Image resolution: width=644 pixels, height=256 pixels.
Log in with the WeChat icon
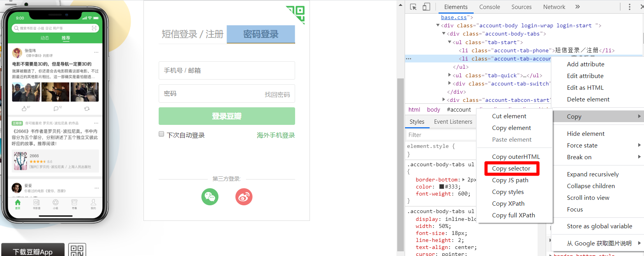(210, 197)
